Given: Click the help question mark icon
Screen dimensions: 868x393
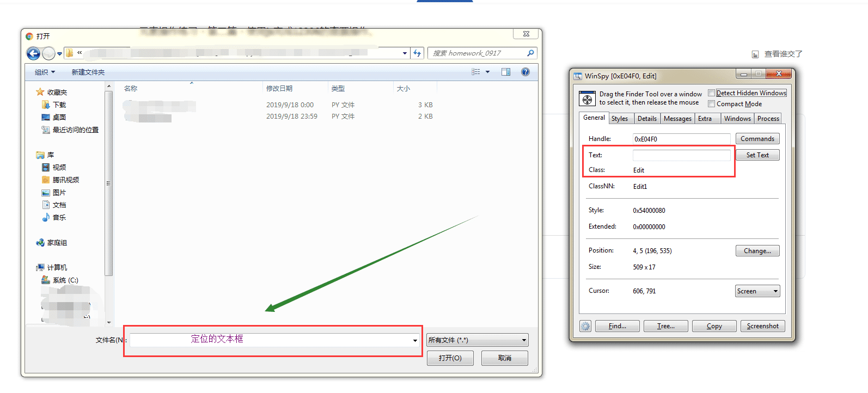Looking at the screenshot, I should click(525, 72).
